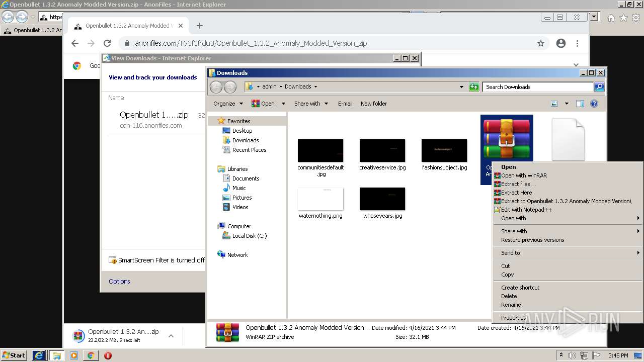Click E-mail in Explorer toolbar
The image size is (644, 362).
tap(345, 104)
